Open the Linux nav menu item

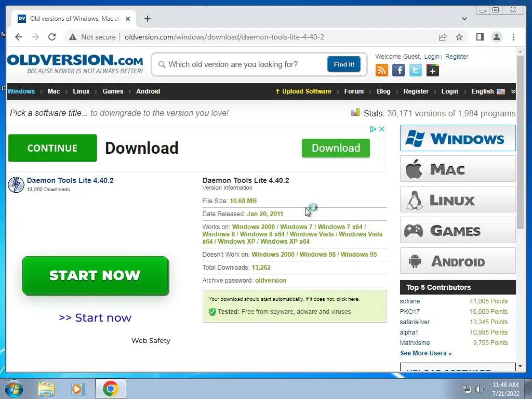pyautogui.click(x=81, y=91)
